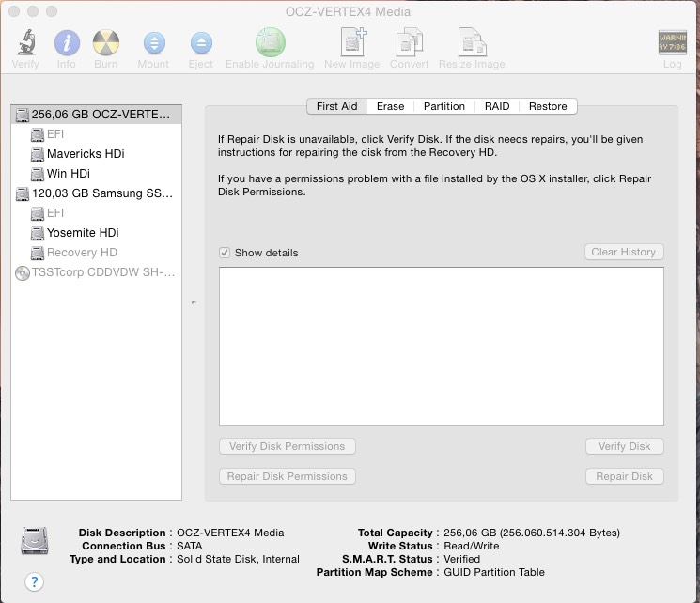
Task: Open the RAID tab
Action: [497, 106]
